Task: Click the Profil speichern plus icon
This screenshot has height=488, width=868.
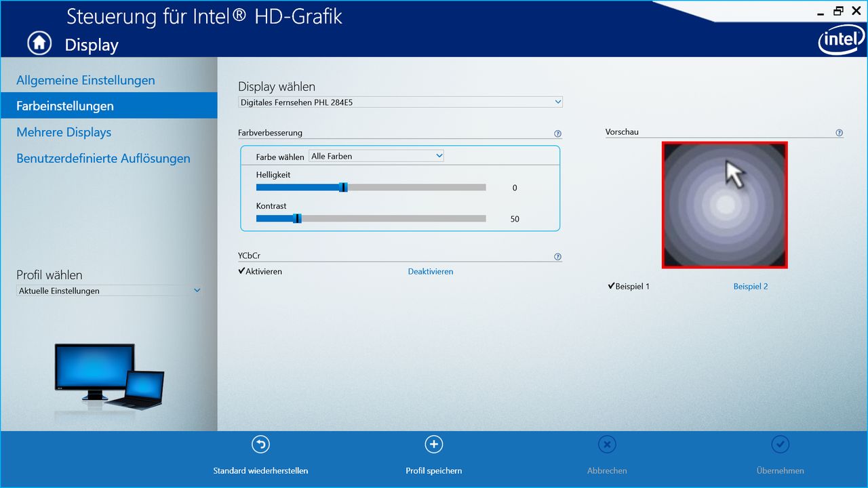Action: tap(434, 445)
